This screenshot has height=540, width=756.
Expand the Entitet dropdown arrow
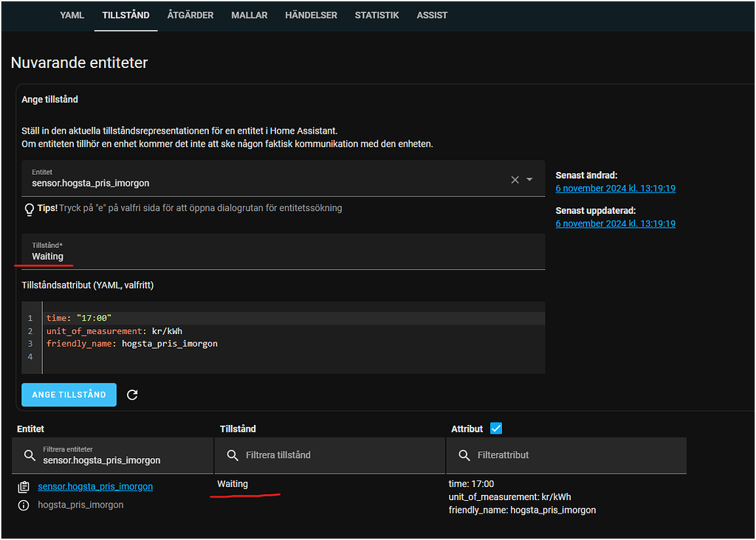(x=529, y=179)
